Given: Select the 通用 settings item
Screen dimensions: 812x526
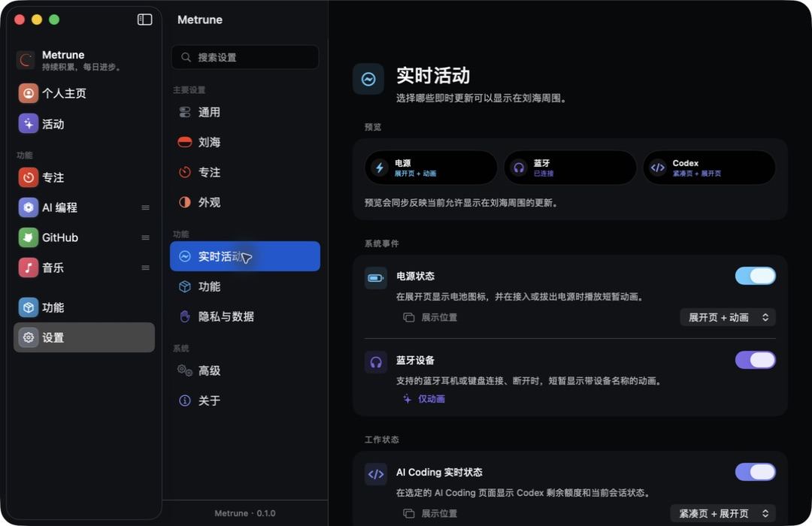Looking at the screenshot, I should [245, 112].
